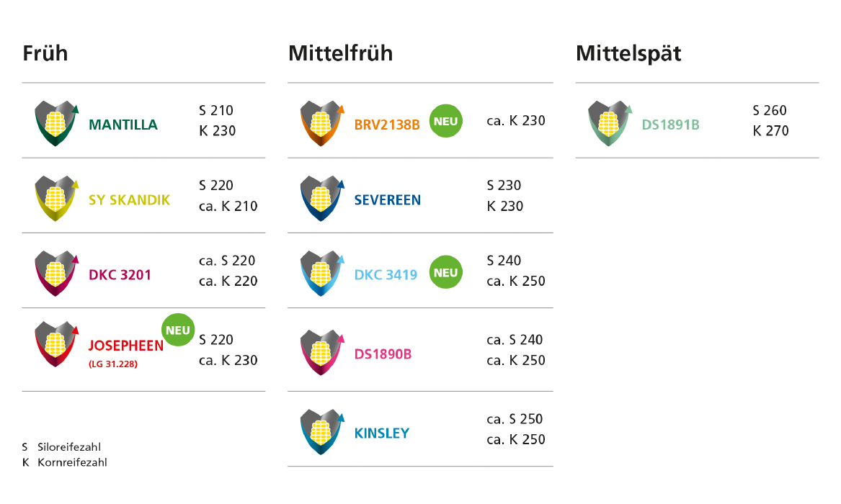The image size is (841, 504).
Task: Open the KINSLEY variety name
Action: (x=382, y=433)
